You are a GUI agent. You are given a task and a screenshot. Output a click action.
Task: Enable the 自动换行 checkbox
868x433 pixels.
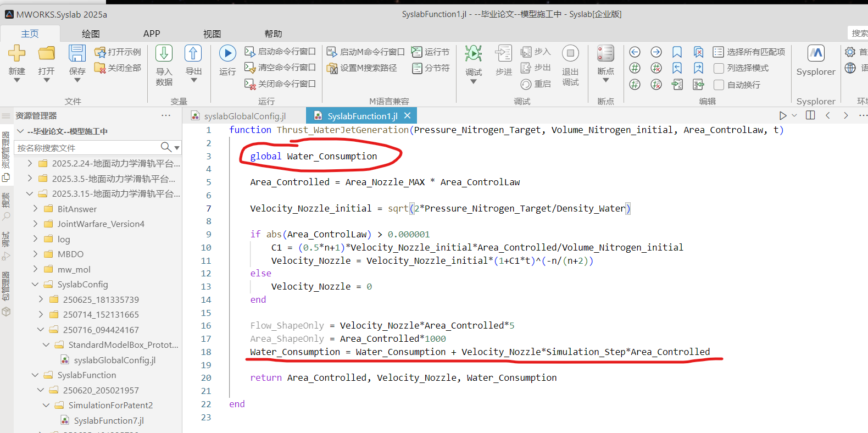[x=719, y=85]
